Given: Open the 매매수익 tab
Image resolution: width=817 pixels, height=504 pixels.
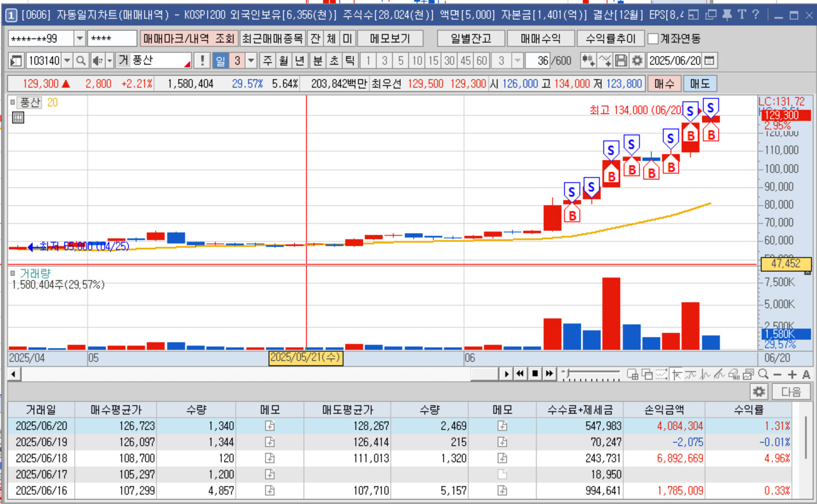Looking at the screenshot, I should (541, 39).
